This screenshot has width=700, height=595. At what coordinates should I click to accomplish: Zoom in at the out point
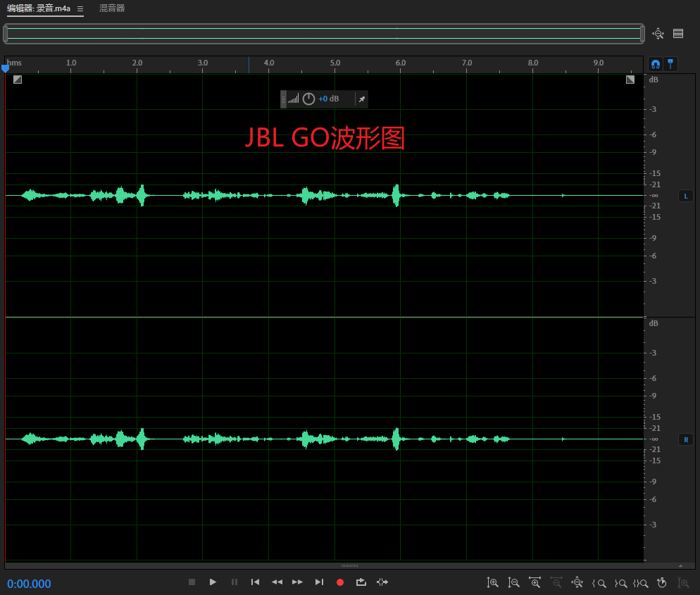(620, 583)
